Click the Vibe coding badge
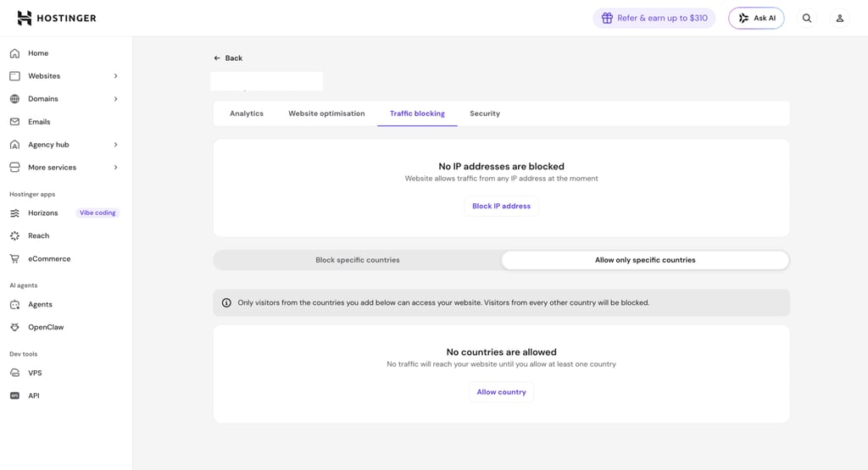 coord(97,213)
